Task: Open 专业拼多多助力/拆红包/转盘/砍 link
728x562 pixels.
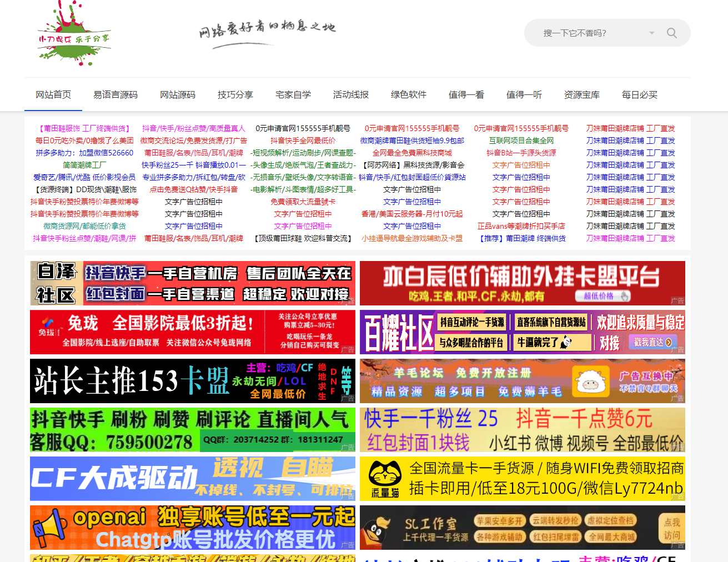Action: (194, 177)
